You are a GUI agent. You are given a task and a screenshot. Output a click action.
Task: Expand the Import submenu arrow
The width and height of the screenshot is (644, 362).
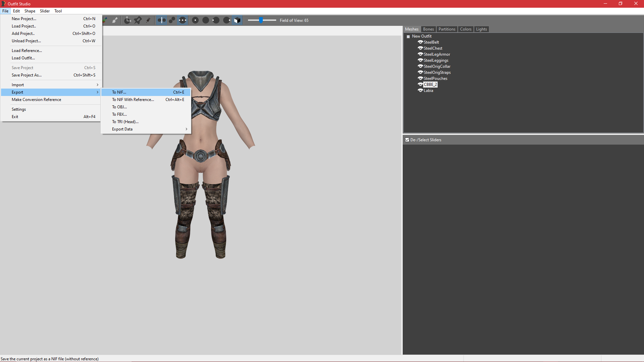(97, 85)
